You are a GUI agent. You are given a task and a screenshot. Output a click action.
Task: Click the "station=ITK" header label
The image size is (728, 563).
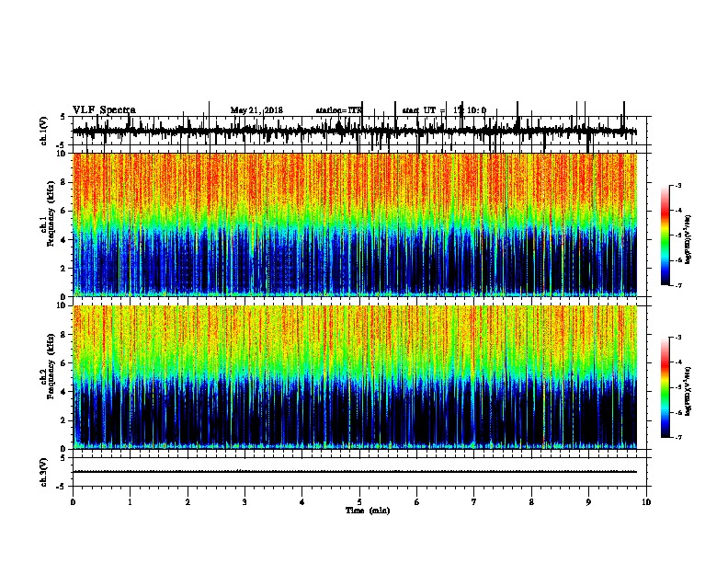pyautogui.click(x=338, y=110)
